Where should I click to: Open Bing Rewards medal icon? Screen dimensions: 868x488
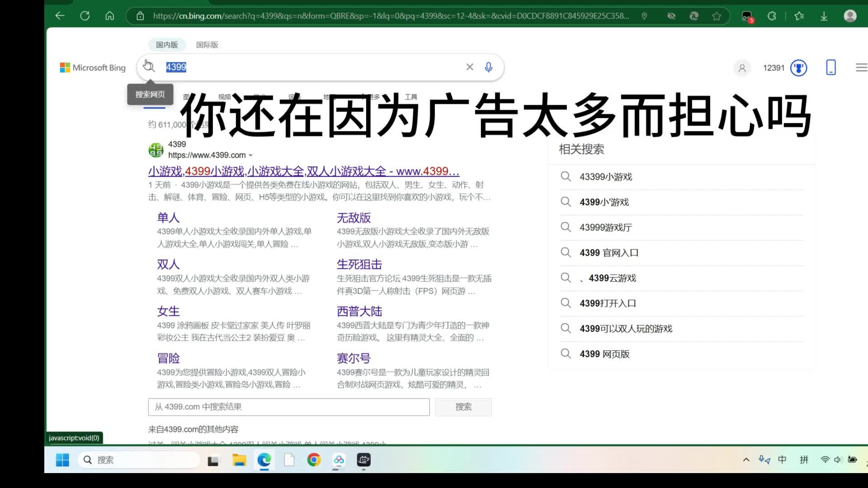[x=798, y=68]
